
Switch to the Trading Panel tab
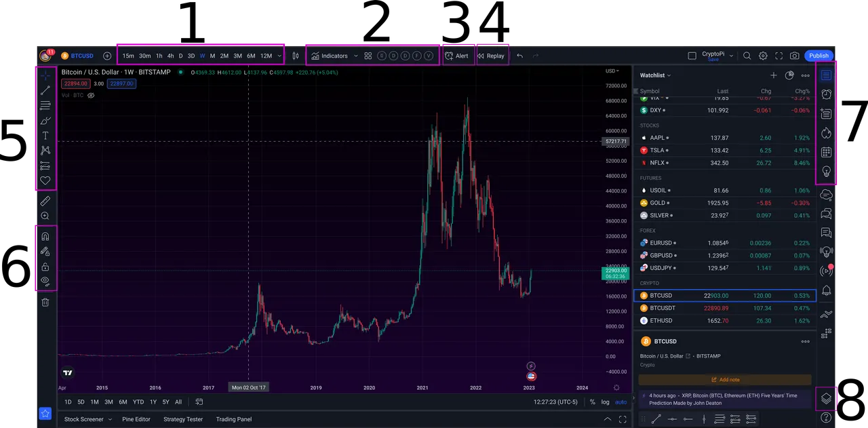234,419
